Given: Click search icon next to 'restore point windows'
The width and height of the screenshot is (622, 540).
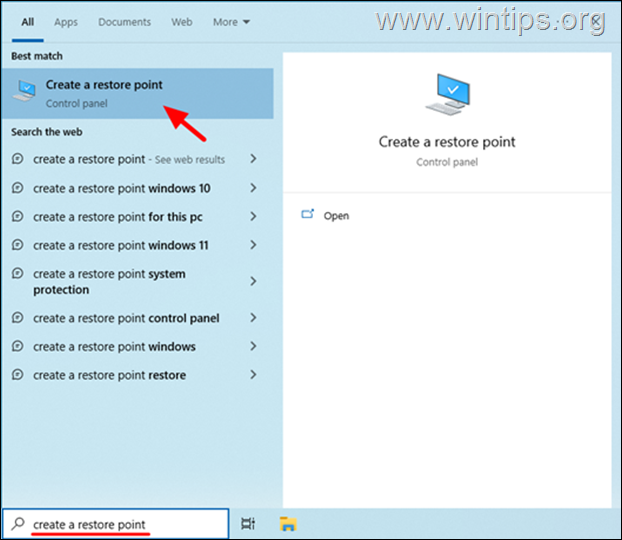Looking at the screenshot, I should (17, 346).
